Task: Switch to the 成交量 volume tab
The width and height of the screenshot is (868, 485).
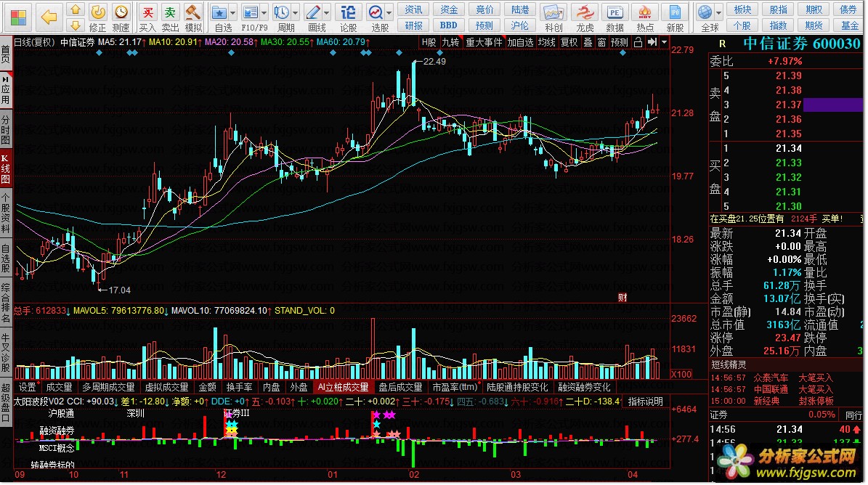Action: point(60,387)
